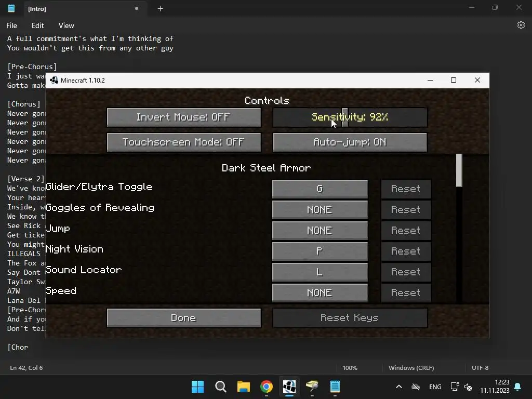Reset Sound Locator key binding
This screenshot has height=399, width=532.
(406, 272)
